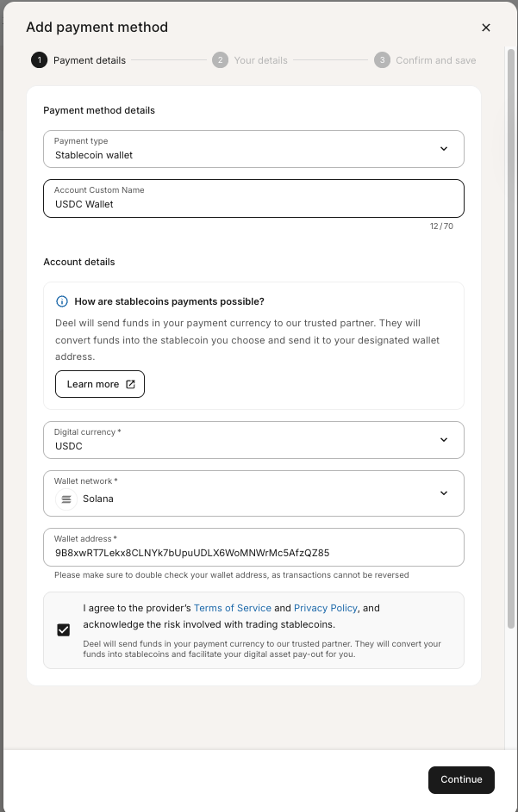This screenshot has width=518, height=812.
Task: Open the Privacy Policy link
Action: (326, 608)
